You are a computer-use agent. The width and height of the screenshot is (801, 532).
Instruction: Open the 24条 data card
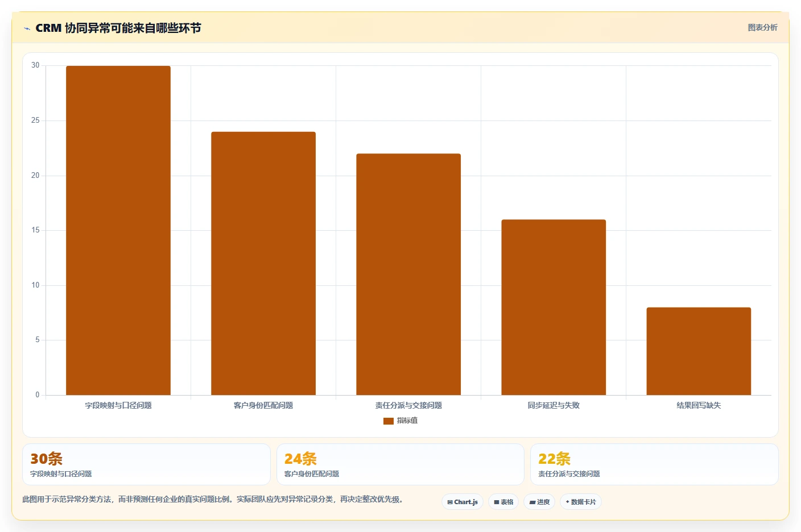(x=400, y=464)
